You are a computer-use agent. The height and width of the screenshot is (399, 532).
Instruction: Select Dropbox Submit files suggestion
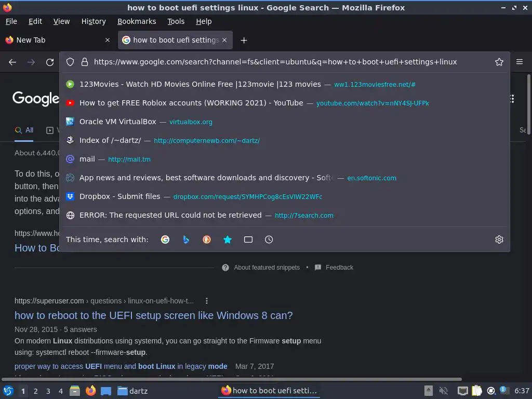click(x=284, y=196)
